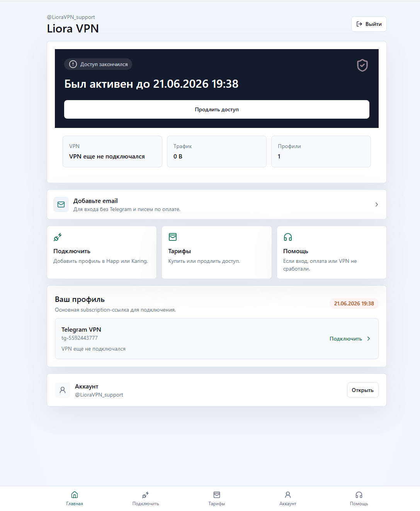Click the Трафик 0 B stat card
The image size is (420, 511).
(x=217, y=152)
